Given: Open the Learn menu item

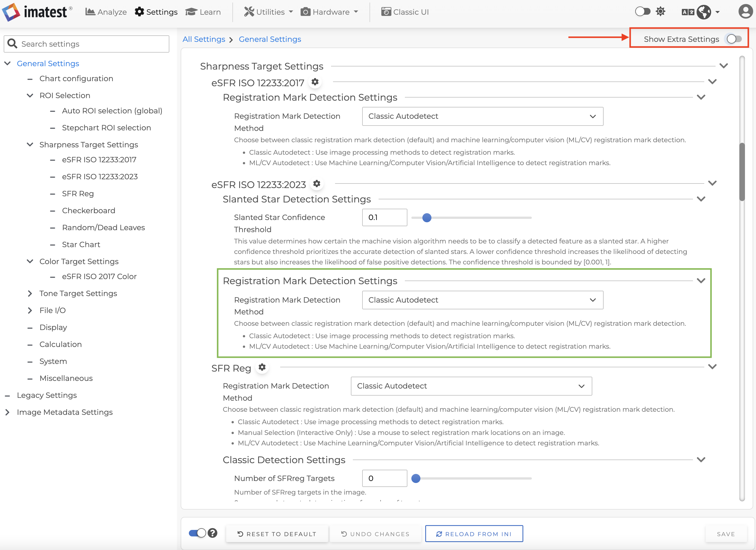Looking at the screenshot, I should coord(203,12).
